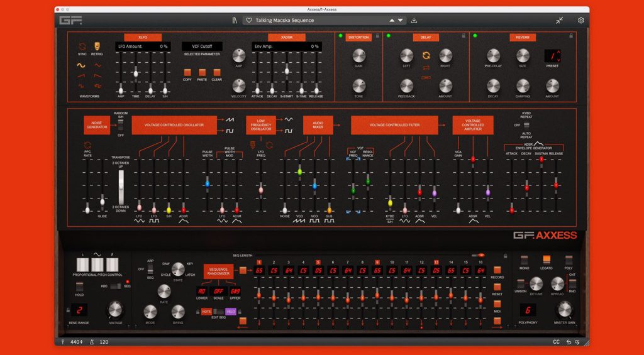
Task: Increase the reverb preset number
Action: [x=558, y=52]
